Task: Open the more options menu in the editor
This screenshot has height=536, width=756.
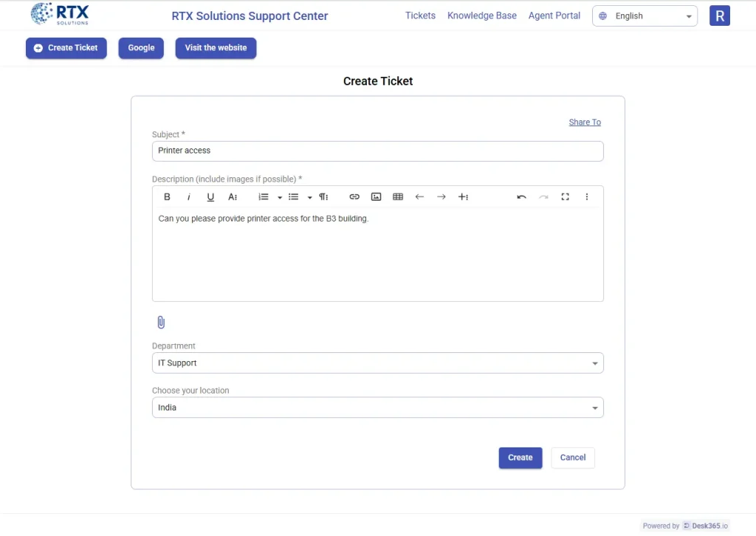Action: (587, 196)
